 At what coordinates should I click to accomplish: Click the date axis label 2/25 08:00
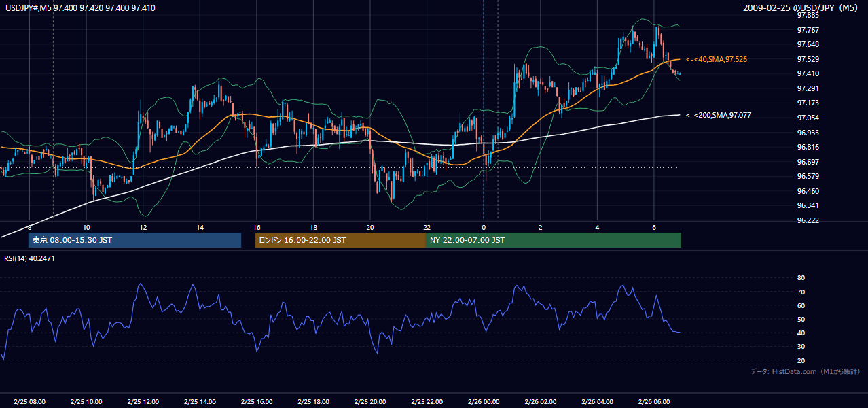(x=29, y=402)
